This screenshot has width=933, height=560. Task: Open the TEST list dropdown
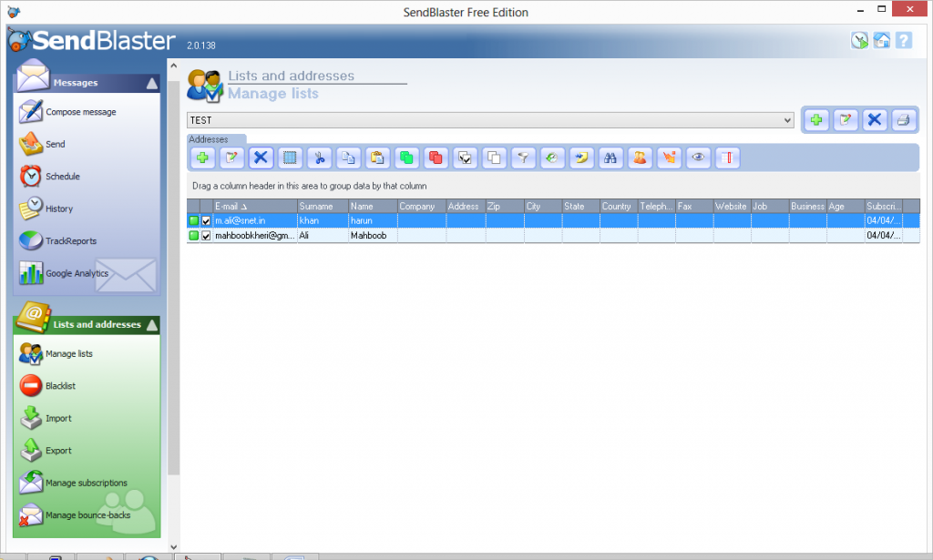click(x=787, y=120)
